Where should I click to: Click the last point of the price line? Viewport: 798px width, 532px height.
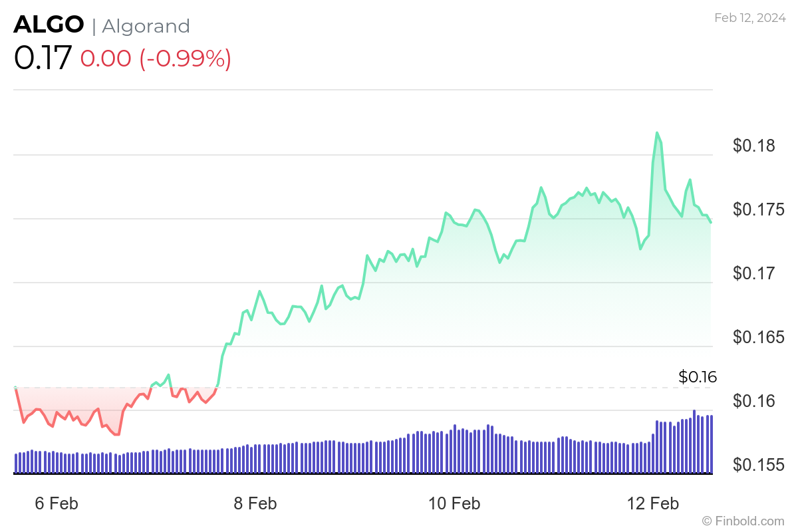pyautogui.click(x=711, y=222)
